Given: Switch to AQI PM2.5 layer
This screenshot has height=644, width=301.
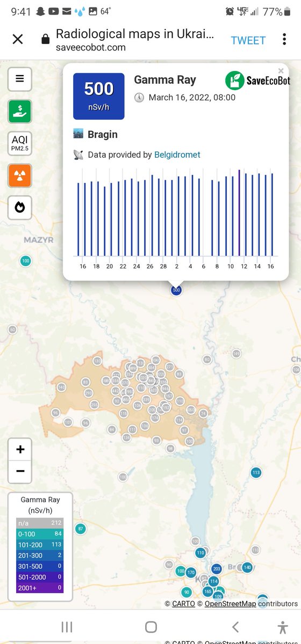Looking at the screenshot, I should pyautogui.click(x=20, y=144).
